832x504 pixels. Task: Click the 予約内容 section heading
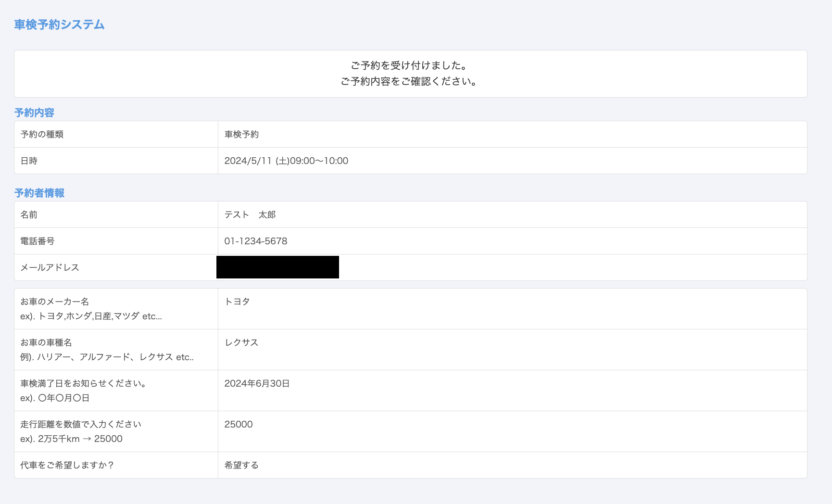[x=34, y=113]
